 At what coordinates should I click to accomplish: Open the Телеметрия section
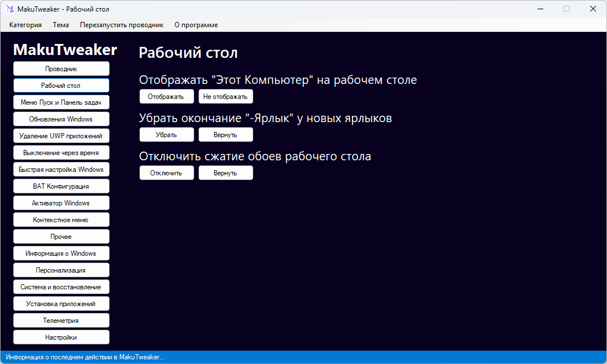[x=61, y=320]
